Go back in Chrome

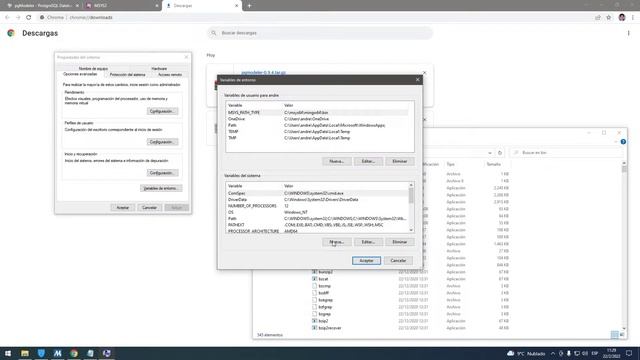(7, 18)
